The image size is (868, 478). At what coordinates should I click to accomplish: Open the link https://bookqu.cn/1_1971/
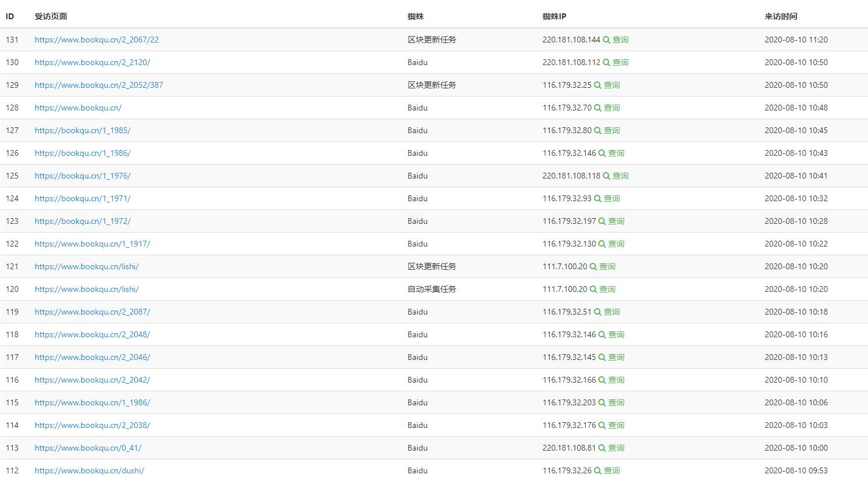pos(83,198)
